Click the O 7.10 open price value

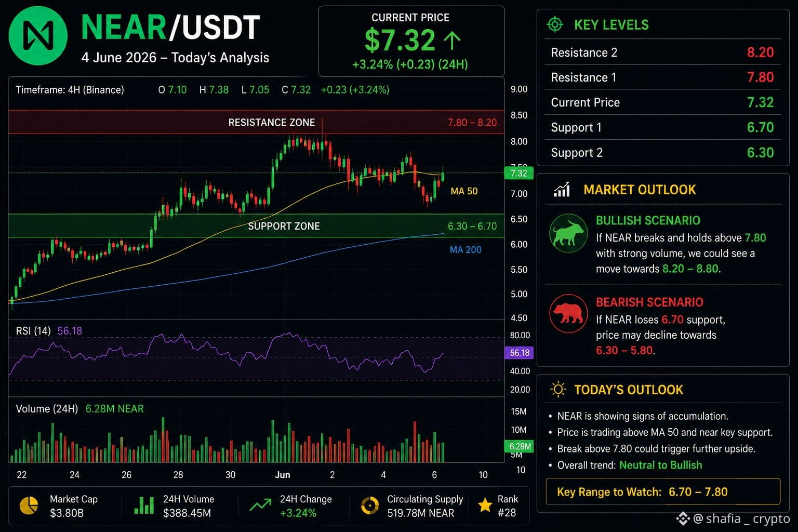[172, 90]
